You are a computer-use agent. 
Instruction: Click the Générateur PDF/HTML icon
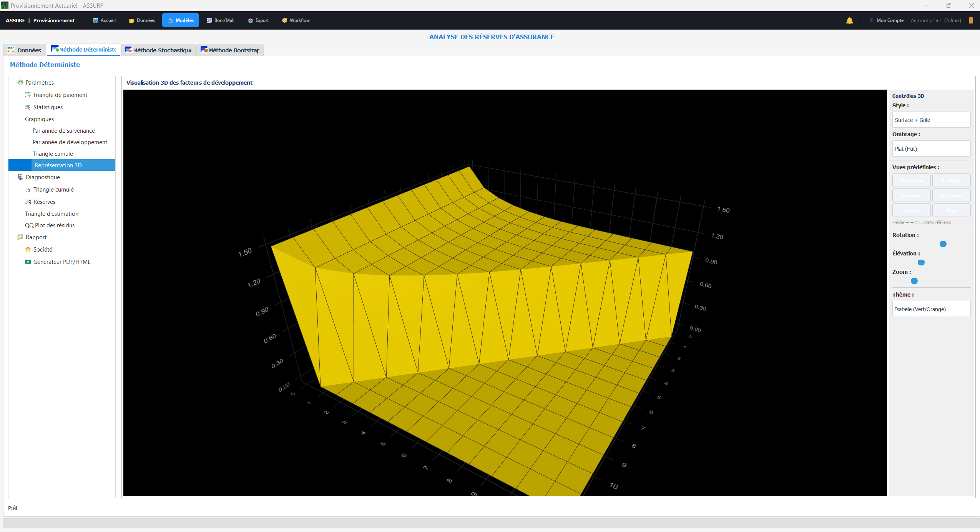coord(28,262)
